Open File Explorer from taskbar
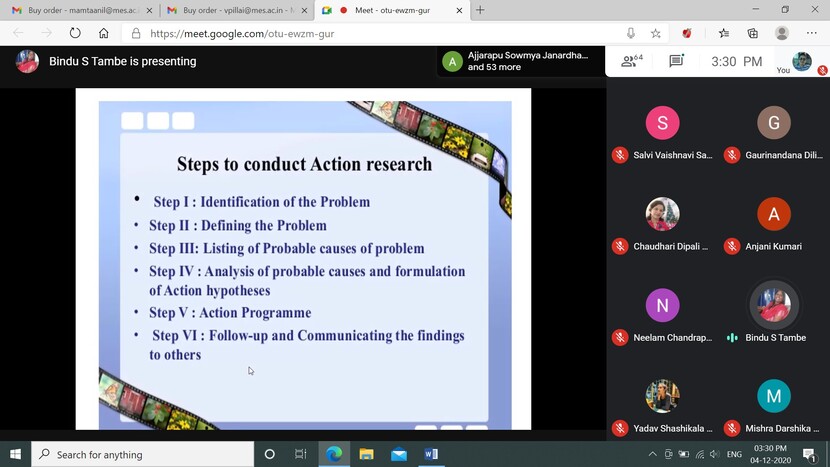Image resolution: width=830 pixels, height=467 pixels. (x=367, y=454)
